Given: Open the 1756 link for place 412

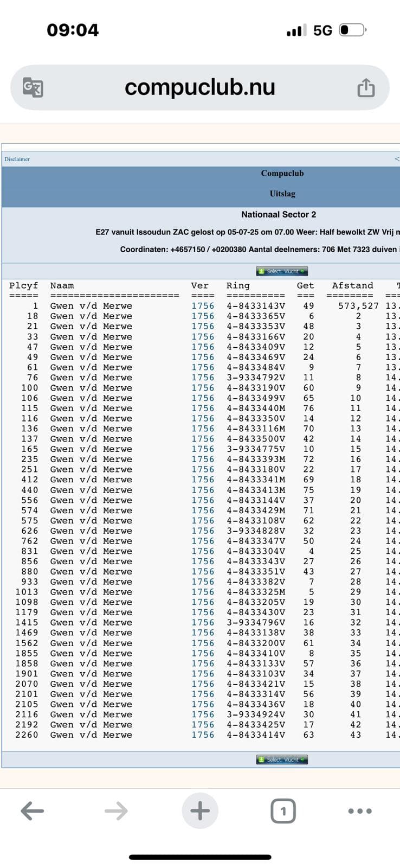Looking at the screenshot, I should (x=203, y=480).
